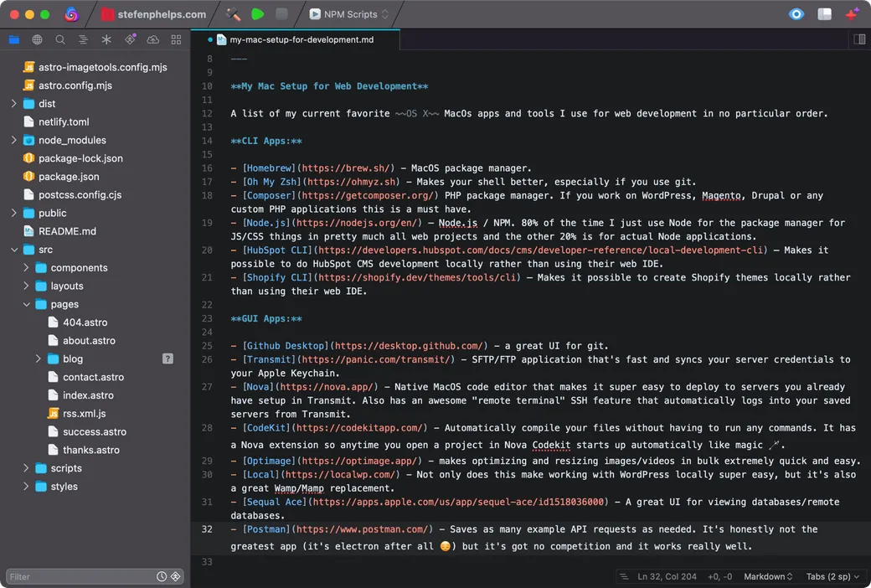Open the Find sidebar (magnifier icon)
This screenshot has width=871, height=588.
tap(60, 39)
